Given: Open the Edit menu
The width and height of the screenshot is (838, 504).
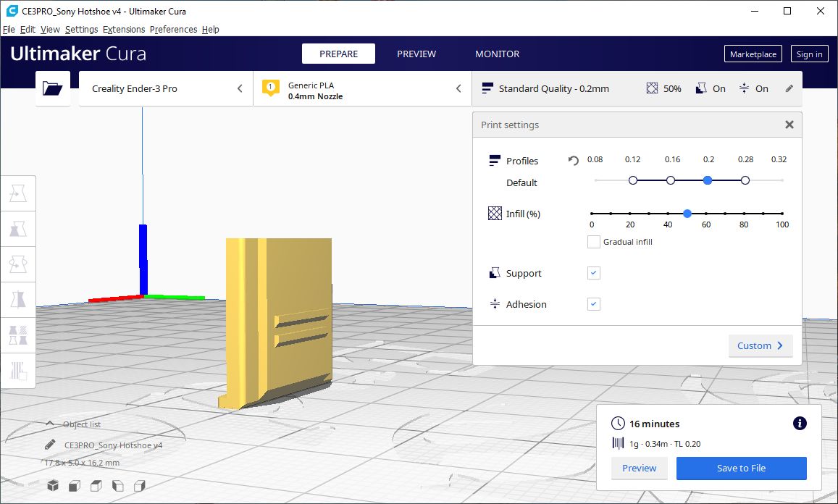Looking at the screenshot, I should pos(28,30).
